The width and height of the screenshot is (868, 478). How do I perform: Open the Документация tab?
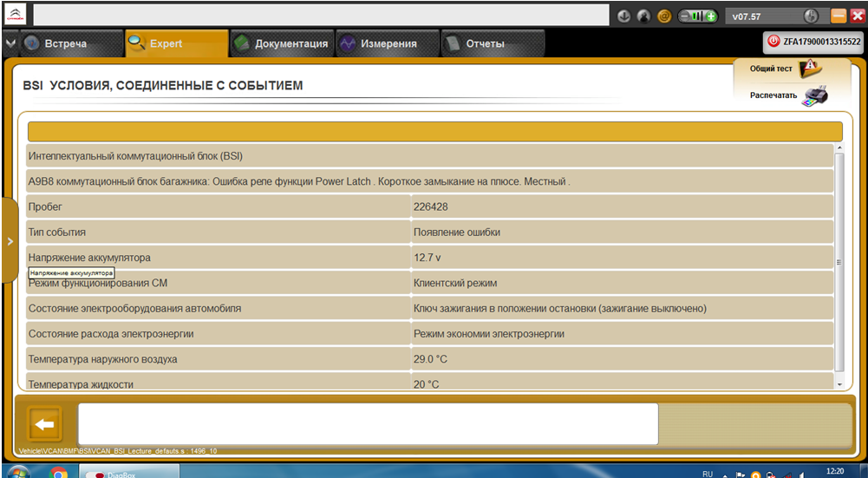click(x=282, y=43)
